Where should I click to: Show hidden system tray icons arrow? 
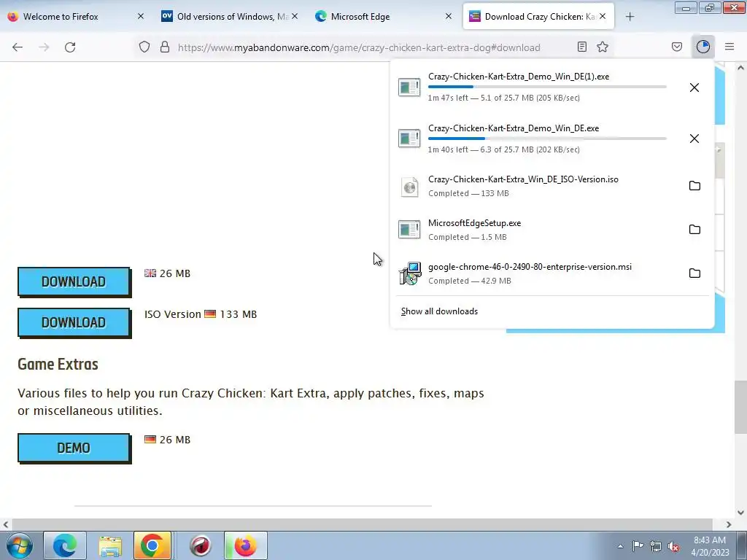pyautogui.click(x=620, y=546)
